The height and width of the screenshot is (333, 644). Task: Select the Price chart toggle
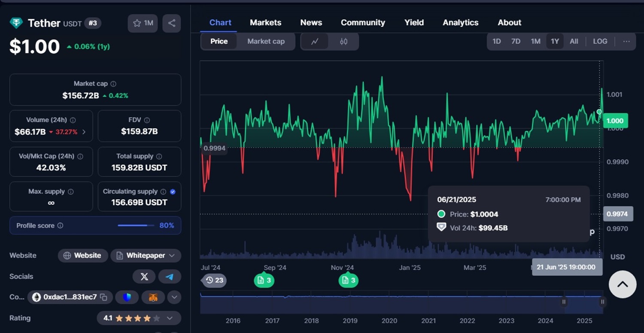pyautogui.click(x=219, y=42)
